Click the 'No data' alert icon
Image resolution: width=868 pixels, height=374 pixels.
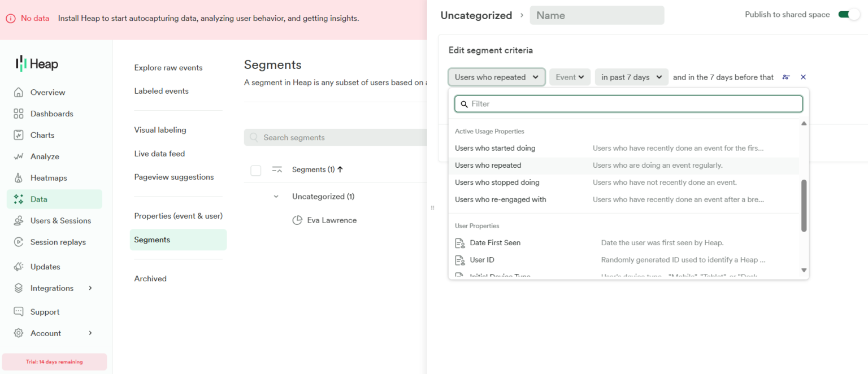(x=11, y=18)
